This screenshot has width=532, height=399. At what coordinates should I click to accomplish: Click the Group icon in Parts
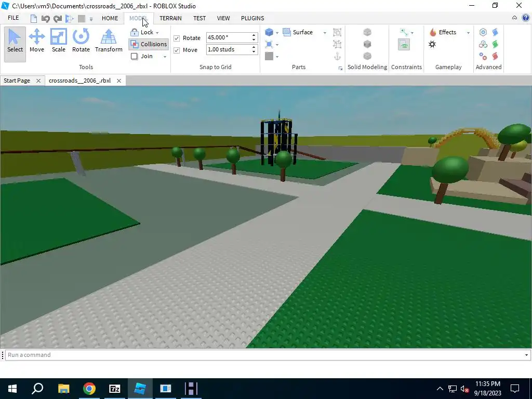point(337,32)
